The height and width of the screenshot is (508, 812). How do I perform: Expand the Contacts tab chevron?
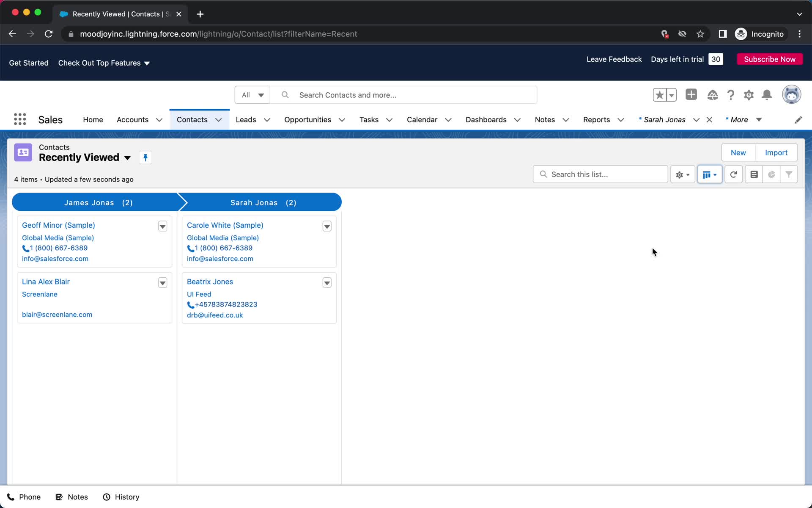[218, 120]
